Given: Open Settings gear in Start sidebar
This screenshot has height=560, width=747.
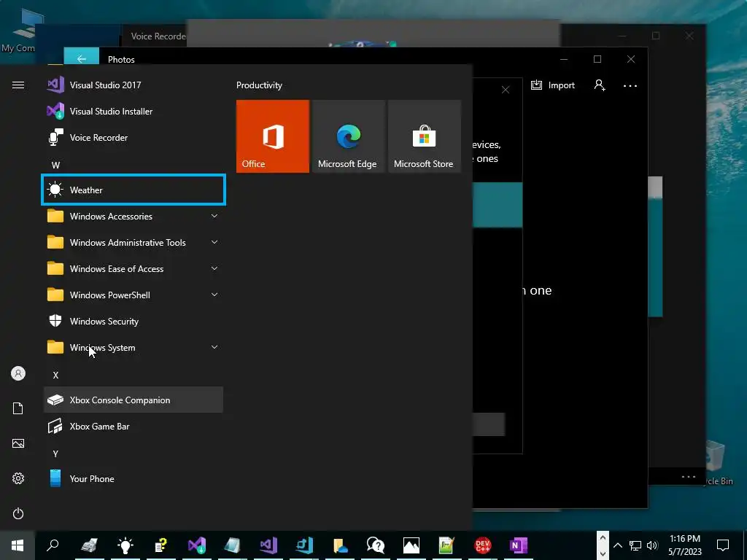Looking at the screenshot, I should (18, 478).
